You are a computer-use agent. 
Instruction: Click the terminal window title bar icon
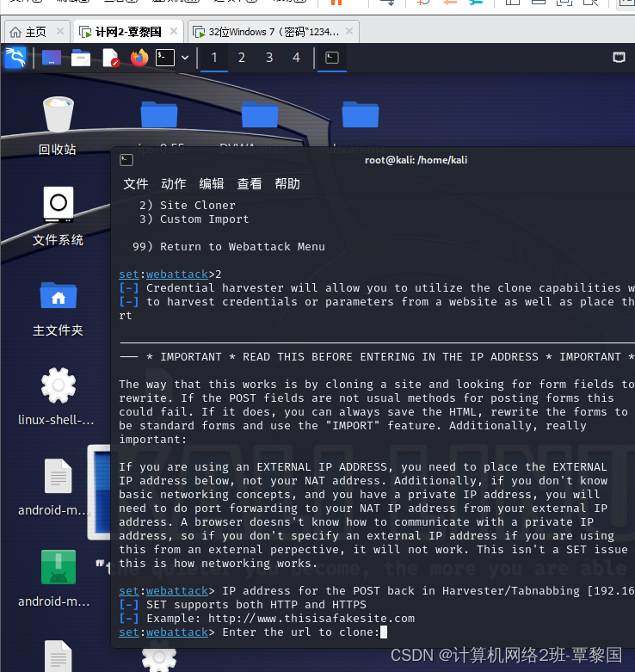pos(126,160)
